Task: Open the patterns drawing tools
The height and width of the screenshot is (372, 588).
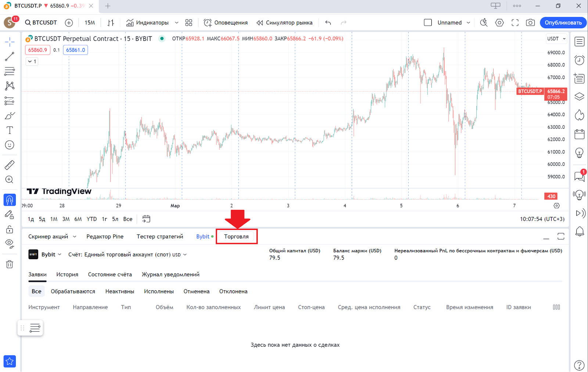Action: pos(10,86)
